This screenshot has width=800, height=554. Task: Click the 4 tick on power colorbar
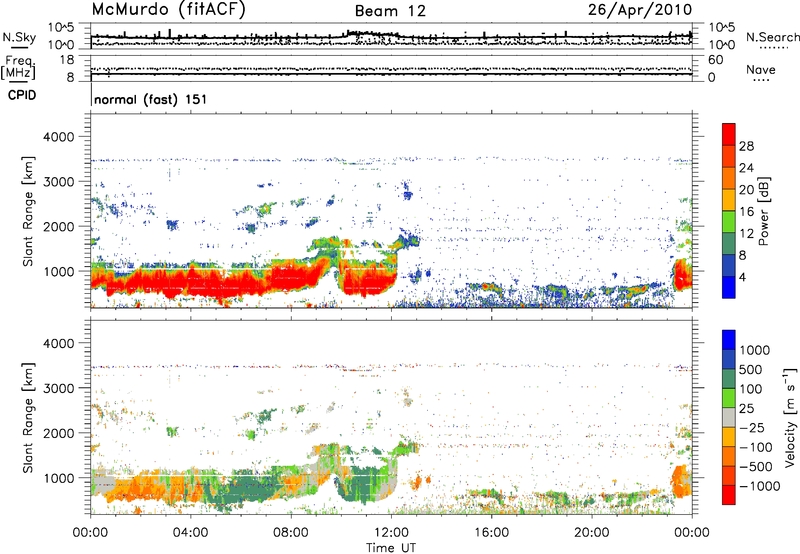point(742,277)
